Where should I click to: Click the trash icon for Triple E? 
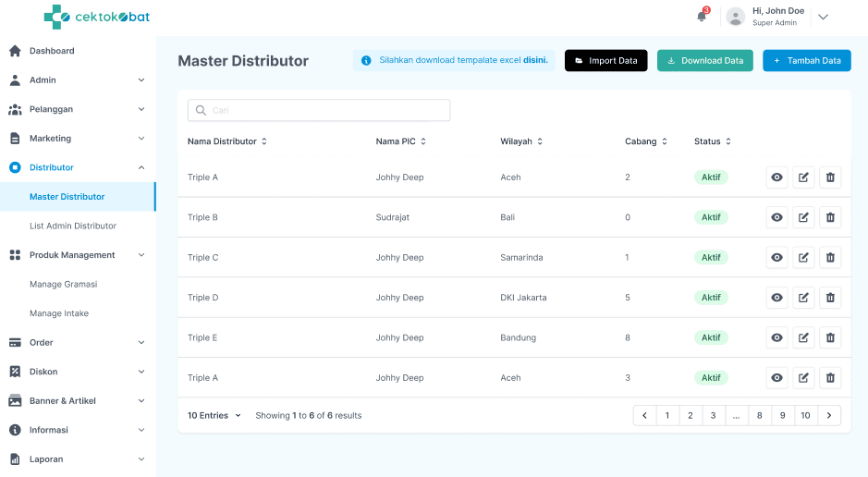pyautogui.click(x=830, y=337)
